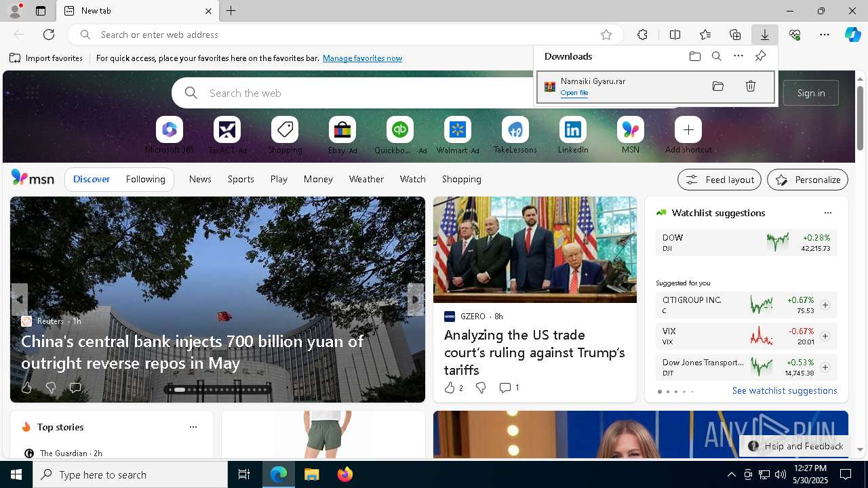Open the Feed layout button
The width and height of the screenshot is (868, 488).
coord(719,180)
